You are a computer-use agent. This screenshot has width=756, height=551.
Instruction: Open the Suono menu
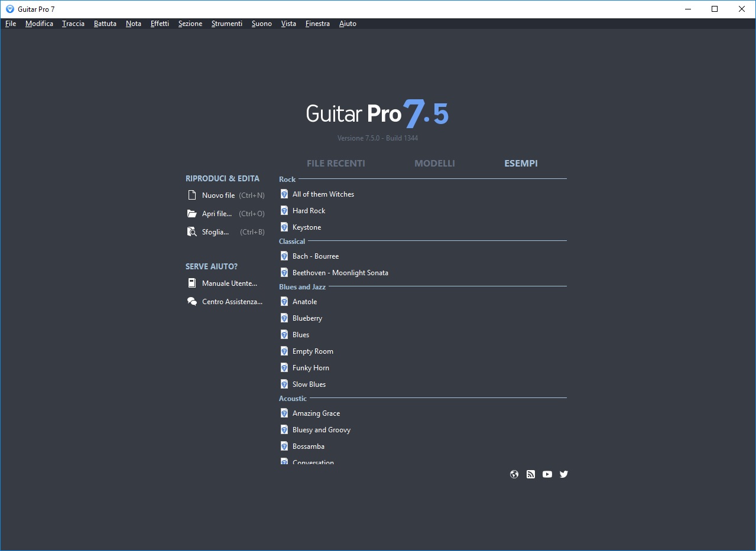coord(262,24)
